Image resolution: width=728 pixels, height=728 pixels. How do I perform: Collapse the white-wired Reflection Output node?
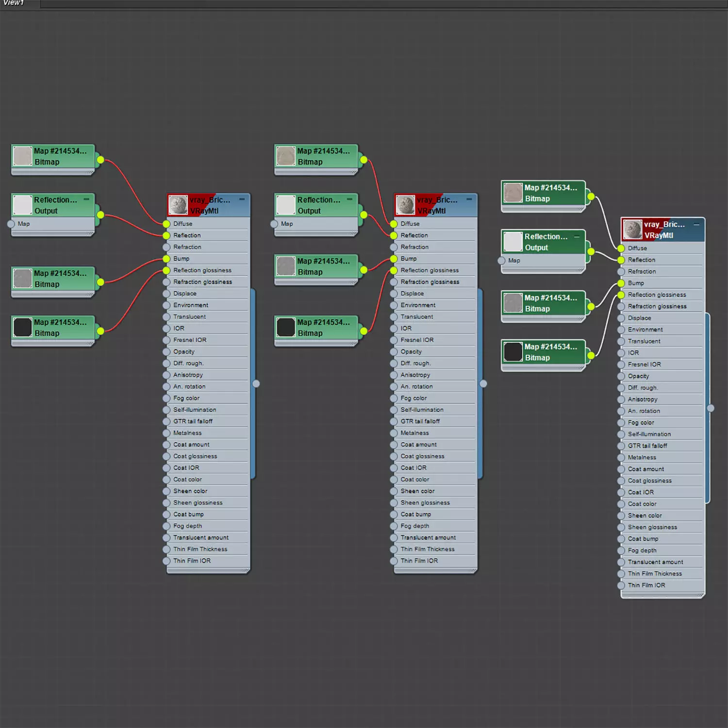pos(577,236)
